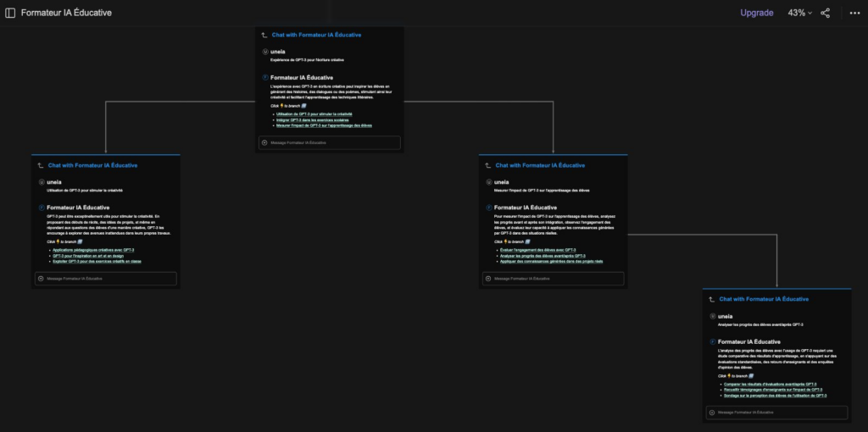The width and height of the screenshot is (868, 432).
Task: Follow 'Applications pédagogiques créatives avec GPT-3' link
Action: tap(92, 250)
